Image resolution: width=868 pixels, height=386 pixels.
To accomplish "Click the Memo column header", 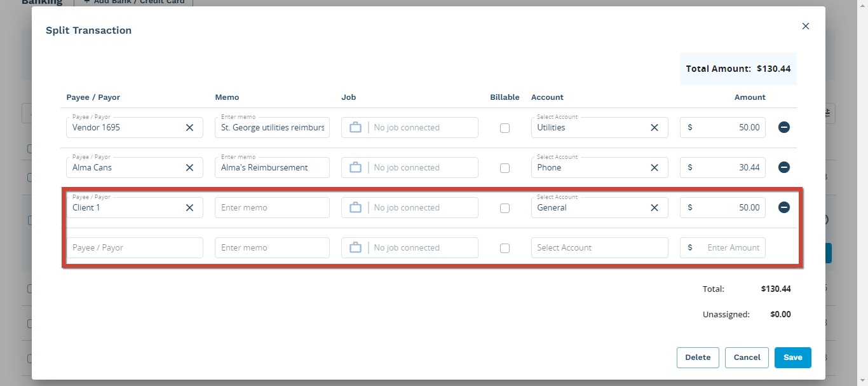I will click(227, 97).
